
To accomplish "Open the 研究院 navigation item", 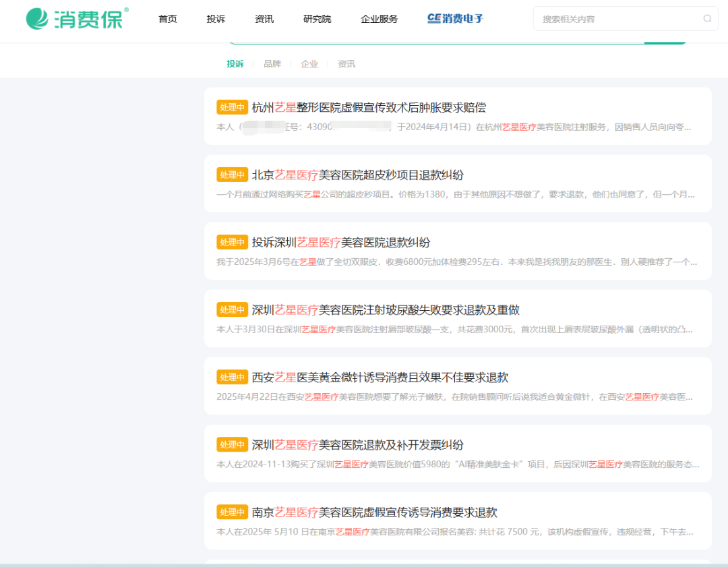I will tap(317, 19).
